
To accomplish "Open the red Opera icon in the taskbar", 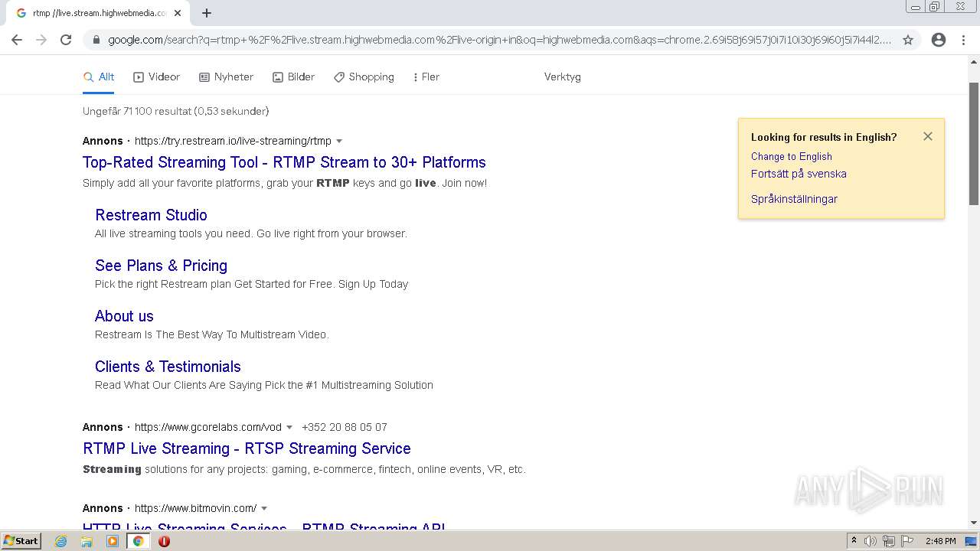I will [x=164, y=541].
